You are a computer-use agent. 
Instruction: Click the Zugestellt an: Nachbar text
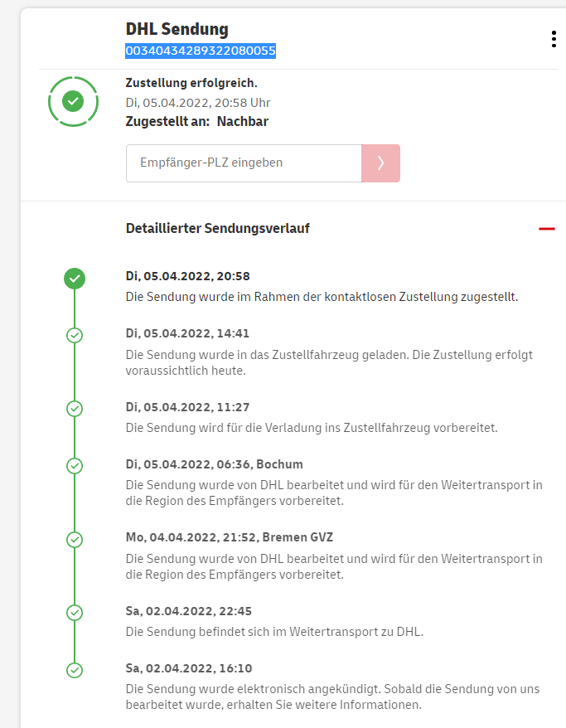coord(197,121)
